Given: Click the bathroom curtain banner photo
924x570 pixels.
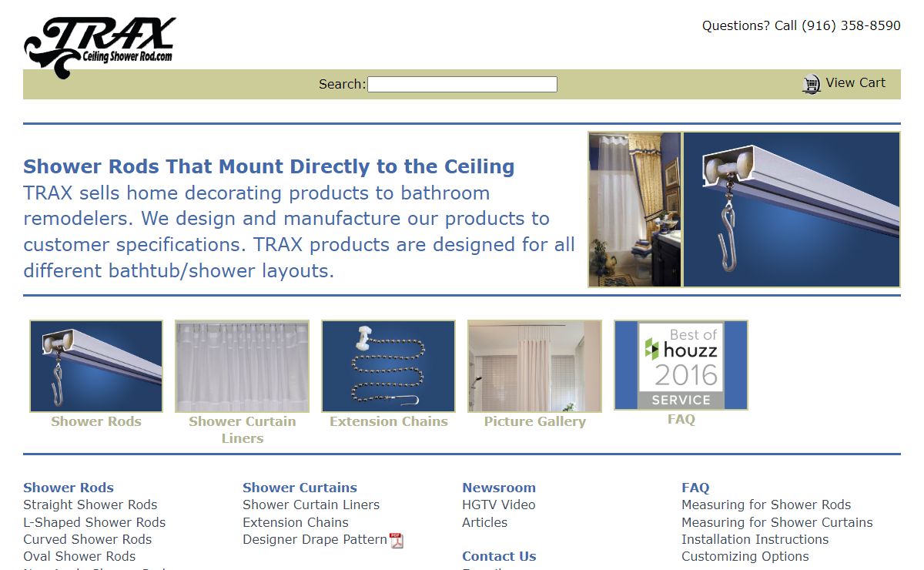Looking at the screenshot, I should (635, 210).
